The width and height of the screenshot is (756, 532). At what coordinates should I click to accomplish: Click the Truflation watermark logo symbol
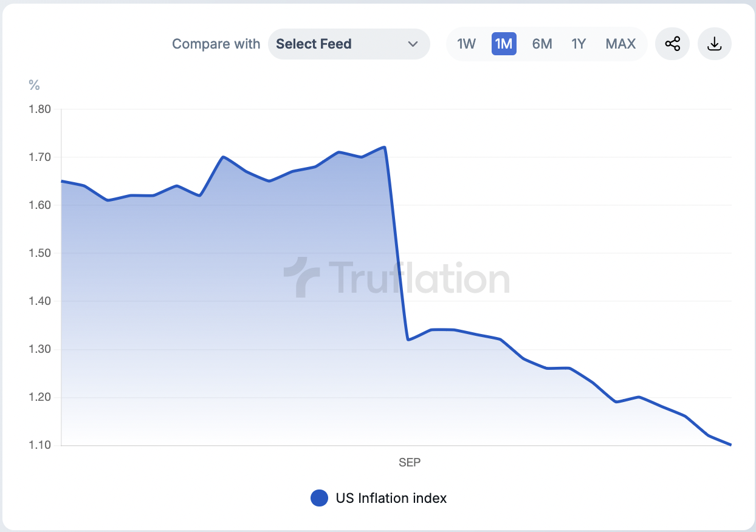click(301, 278)
